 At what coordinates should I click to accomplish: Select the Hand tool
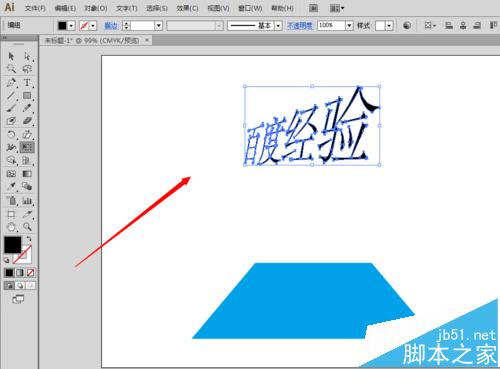(x=11, y=227)
